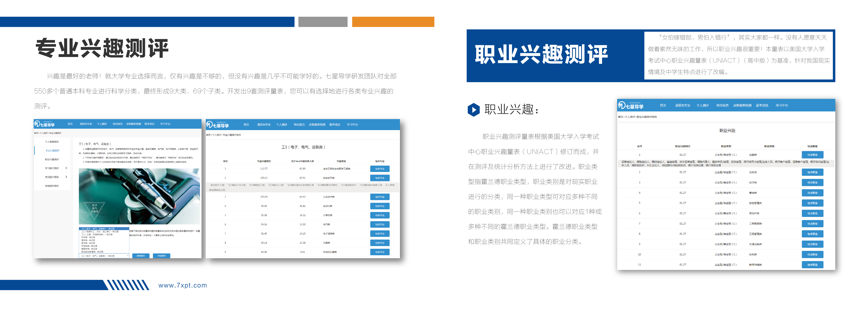Click the www.7xpt.com website link
This screenshot has height=309, width=868.
[x=183, y=285]
